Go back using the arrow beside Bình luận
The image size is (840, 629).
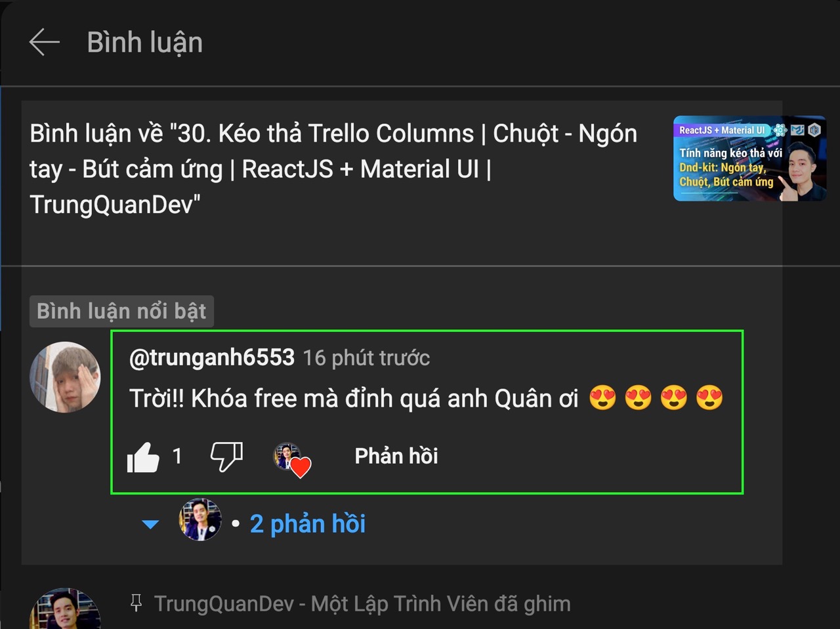click(44, 43)
